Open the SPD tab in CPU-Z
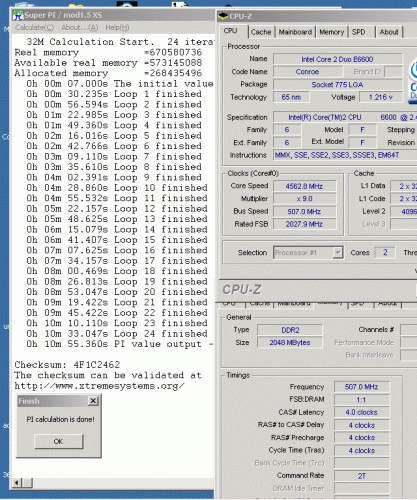This screenshot has width=417, height=500. [359, 32]
